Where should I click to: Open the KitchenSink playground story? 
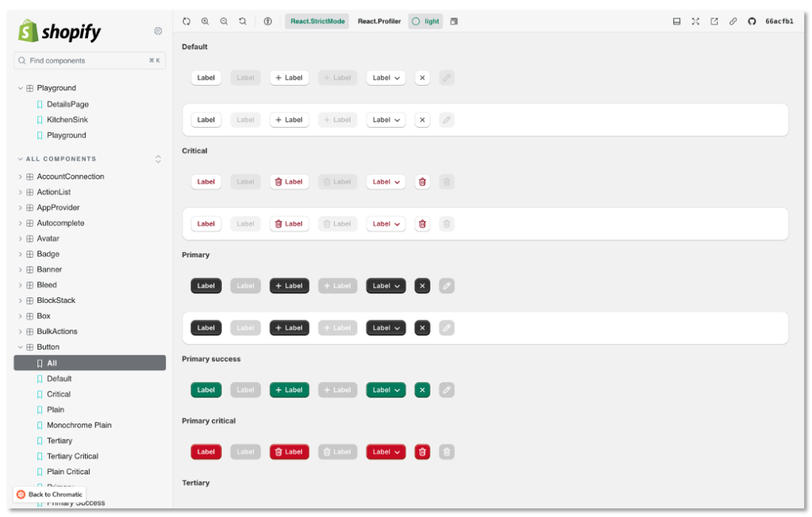(67, 120)
